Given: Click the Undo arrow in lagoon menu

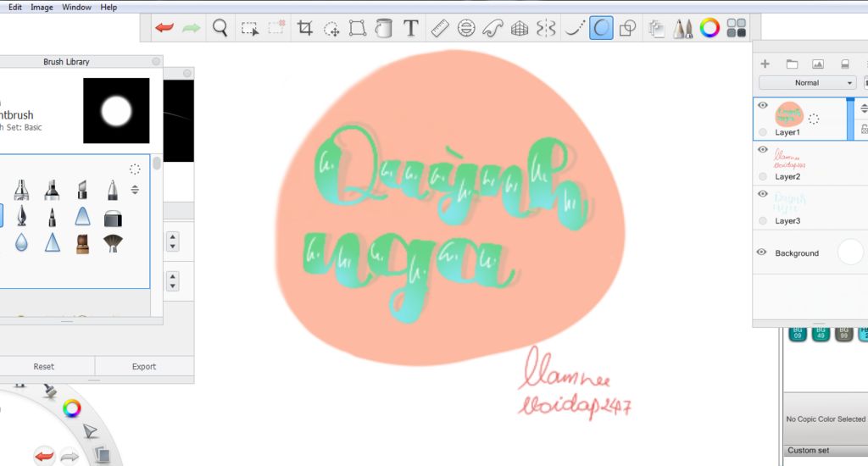Looking at the screenshot, I should tap(44, 456).
